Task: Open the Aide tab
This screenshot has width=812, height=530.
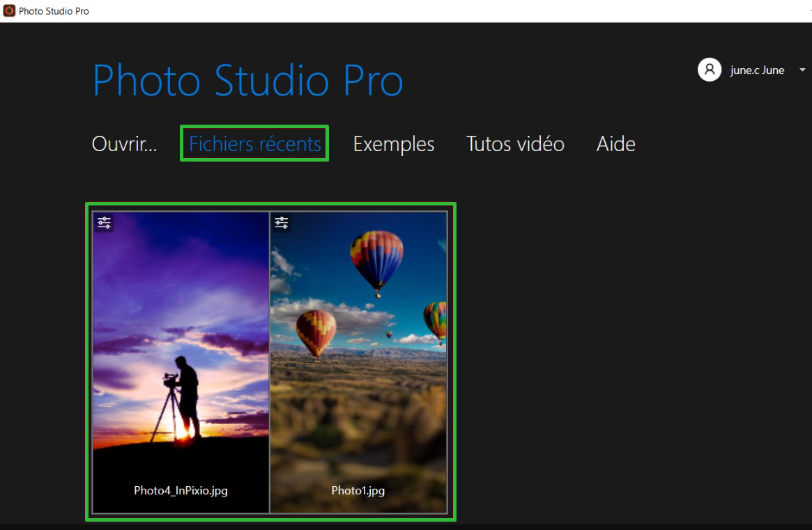Action: [x=615, y=144]
